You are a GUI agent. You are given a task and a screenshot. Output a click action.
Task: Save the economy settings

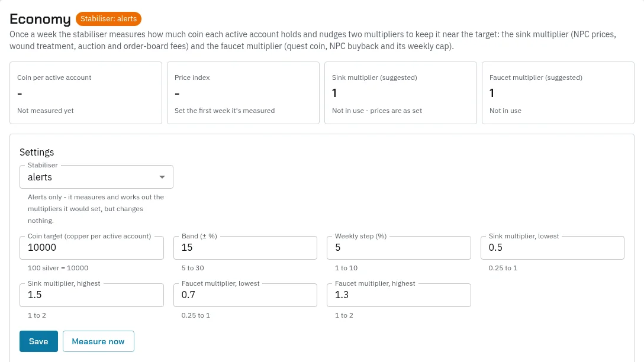38,341
